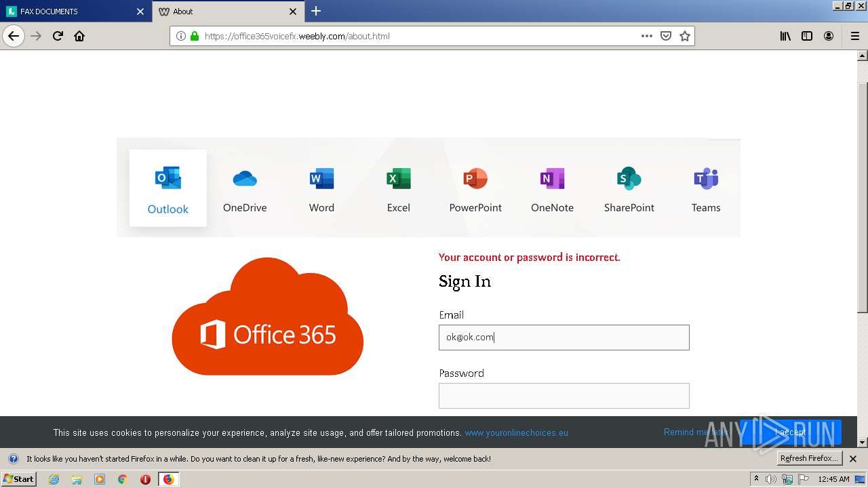Focus the Email input field
868x488 pixels.
tap(564, 338)
